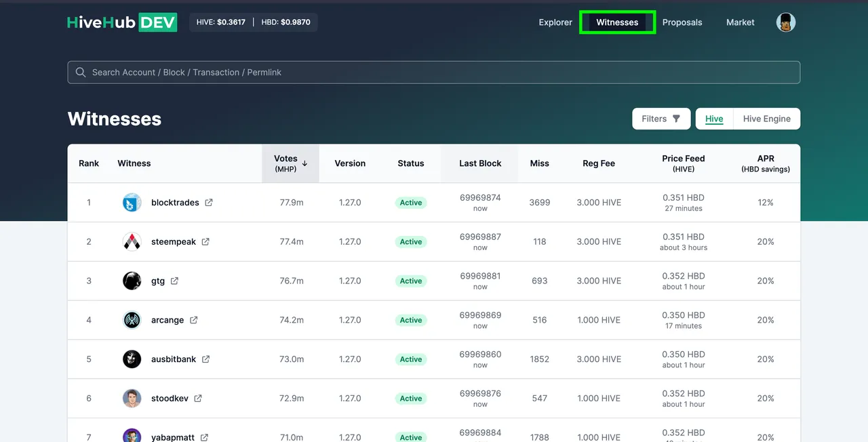Open the ausbitbank witness link

(x=174, y=359)
